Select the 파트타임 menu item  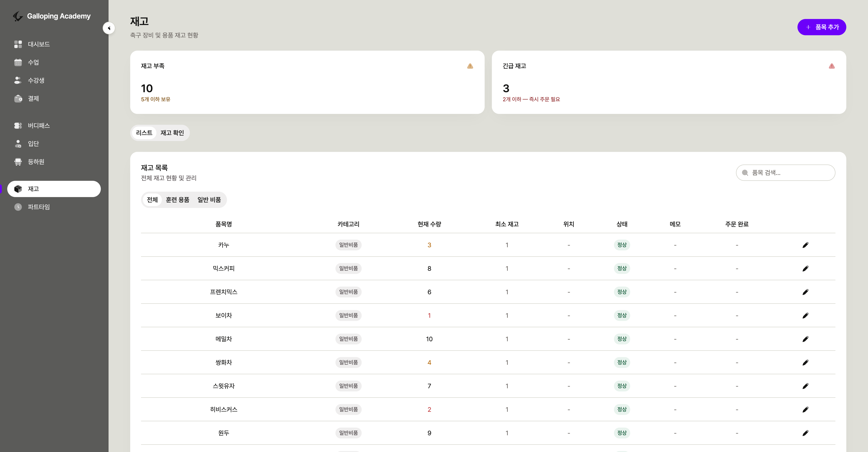pos(54,207)
